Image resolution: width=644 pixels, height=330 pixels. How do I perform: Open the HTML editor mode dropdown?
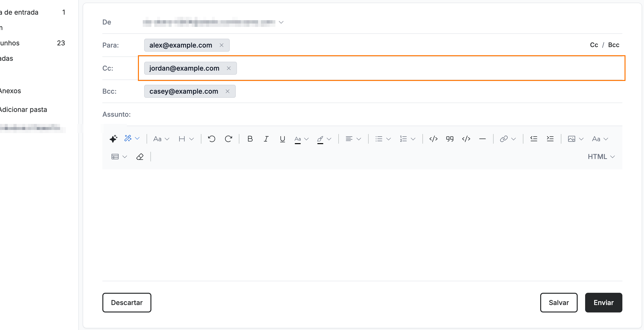601,157
